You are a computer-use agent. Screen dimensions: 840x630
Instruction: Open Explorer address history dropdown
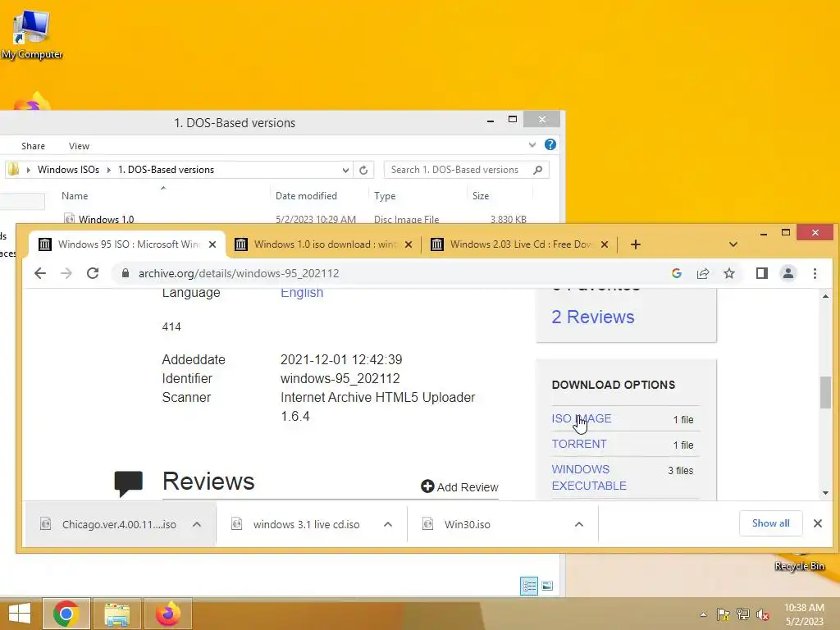(345, 170)
